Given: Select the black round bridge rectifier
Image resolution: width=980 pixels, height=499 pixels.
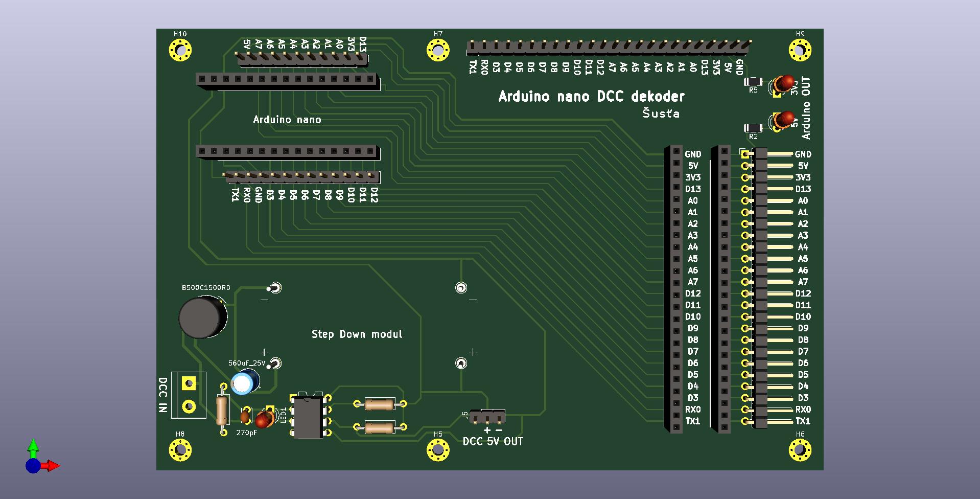Looking at the screenshot, I should point(203,317).
